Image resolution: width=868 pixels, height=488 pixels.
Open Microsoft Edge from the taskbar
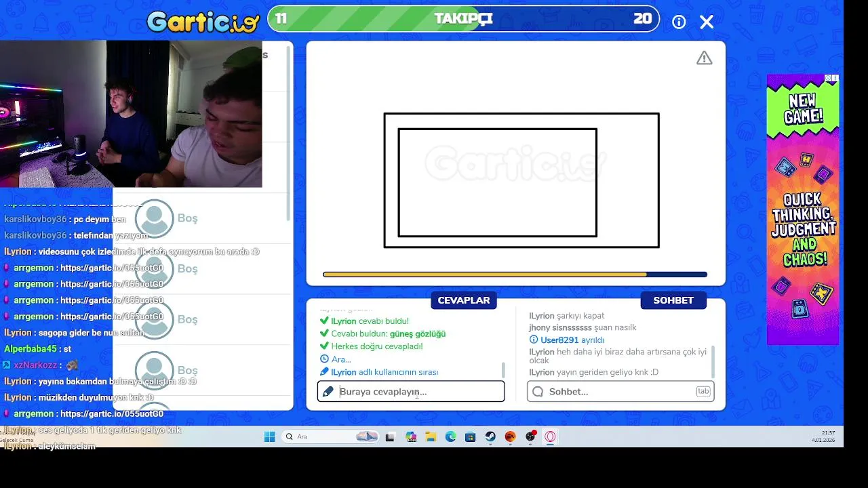click(450, 437)
